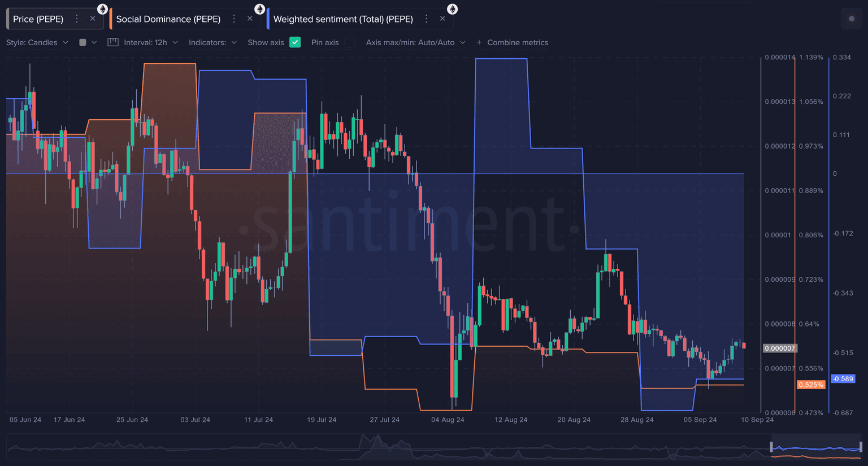Open Social Dominance (PEPE) three-dot menu
868x466 pixels.
[x=234, y=19]
